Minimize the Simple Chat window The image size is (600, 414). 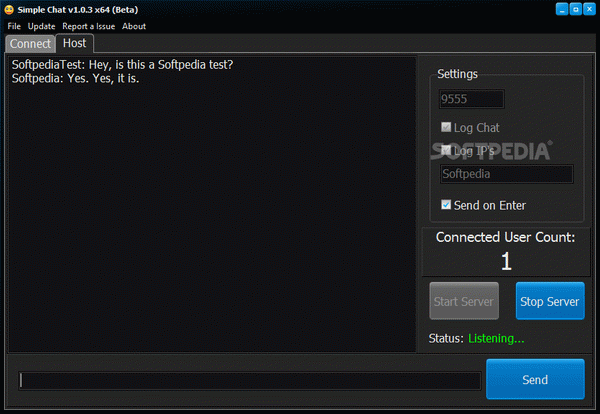pyautogui.click(x=562, y=9)
